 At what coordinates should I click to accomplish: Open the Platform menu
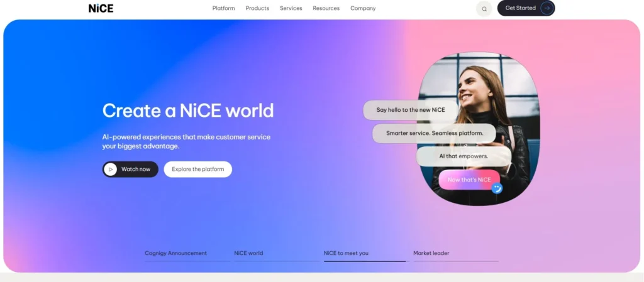click(223, 8)
